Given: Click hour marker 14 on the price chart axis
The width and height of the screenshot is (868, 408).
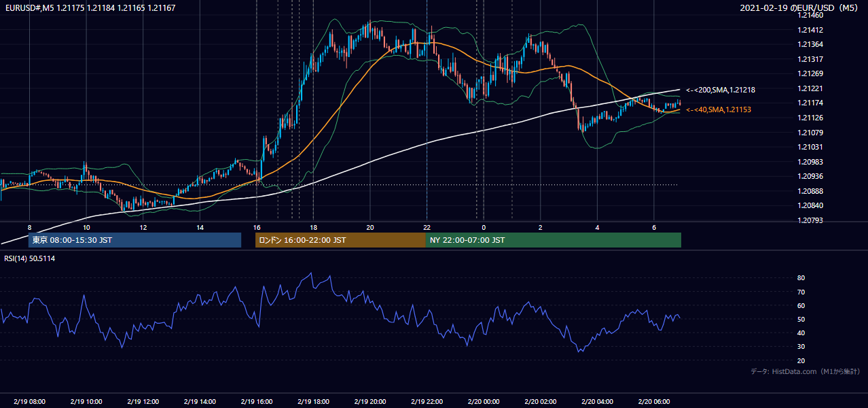Looking at the screenshot, I should tap(200, 227).
